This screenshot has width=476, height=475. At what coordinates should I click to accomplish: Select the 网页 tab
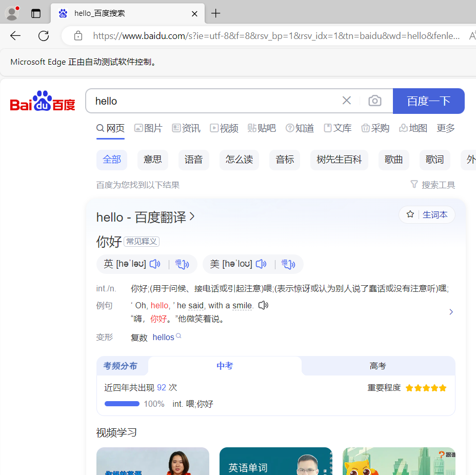110,128
